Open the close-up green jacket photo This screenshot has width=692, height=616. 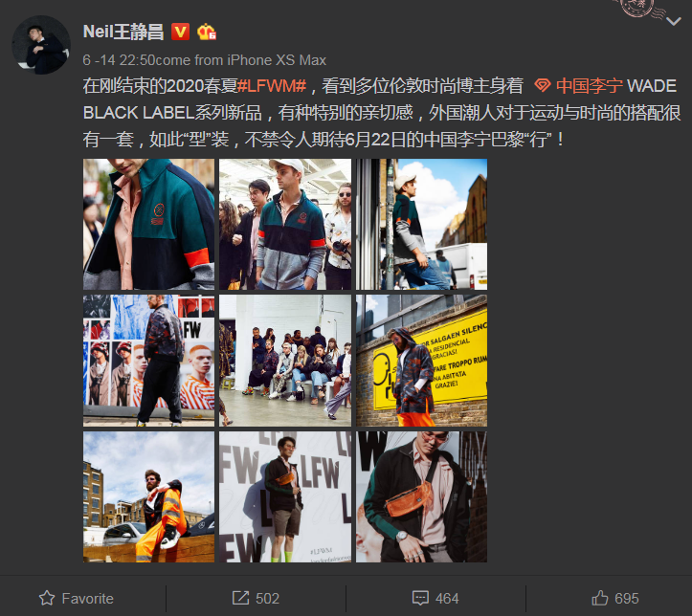(x=148, y=224)
